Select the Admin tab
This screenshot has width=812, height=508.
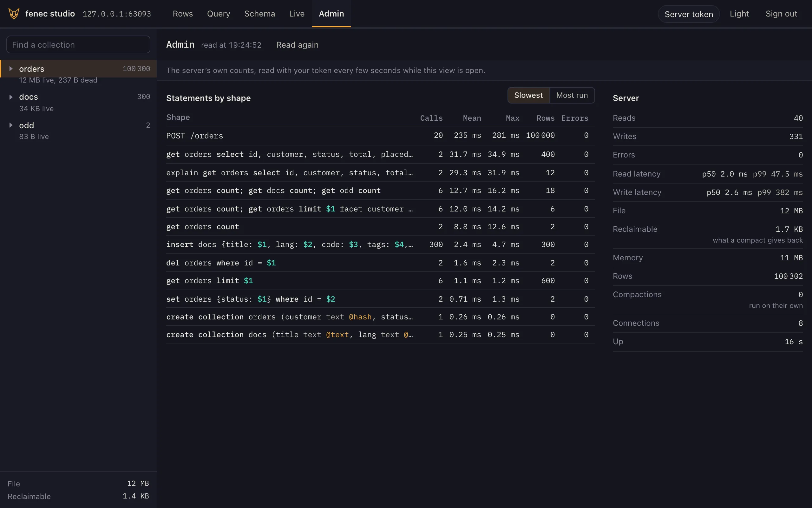[331, 14]
